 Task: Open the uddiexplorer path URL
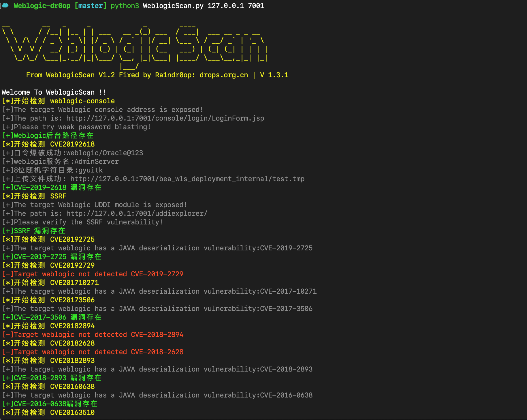click(x=137, y=213)
